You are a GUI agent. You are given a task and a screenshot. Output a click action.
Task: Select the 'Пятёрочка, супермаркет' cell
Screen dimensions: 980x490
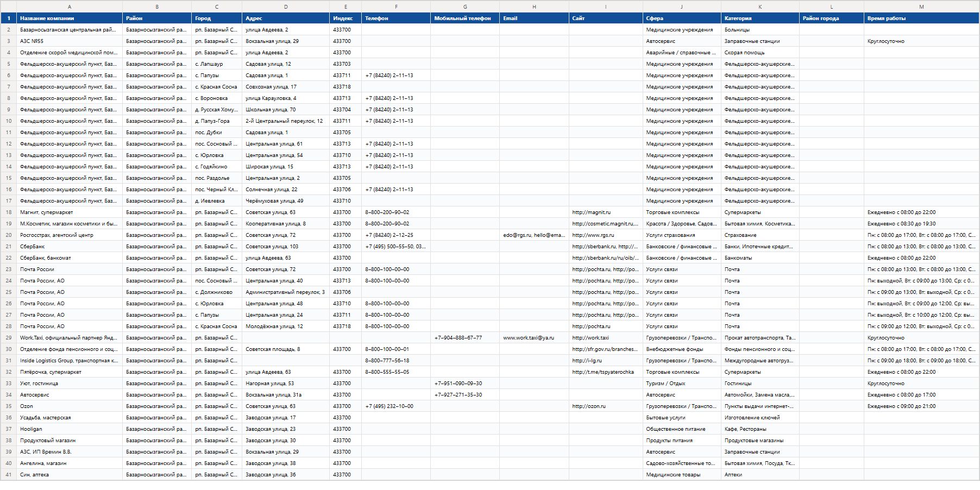tap(70, 372)
